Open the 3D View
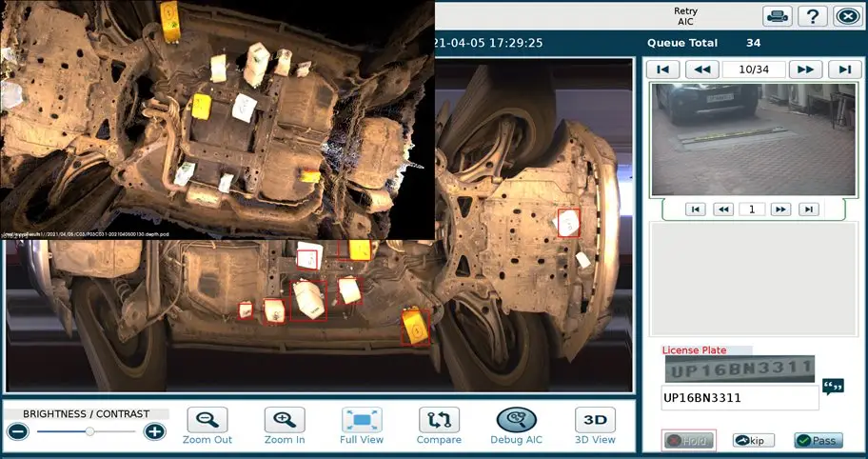This screenshot has height=459, width=868. tap(595, 420)
